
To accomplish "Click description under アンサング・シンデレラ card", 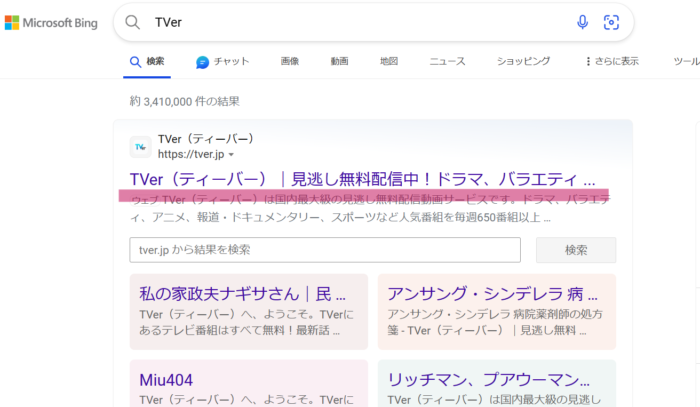I will [495, 323].
